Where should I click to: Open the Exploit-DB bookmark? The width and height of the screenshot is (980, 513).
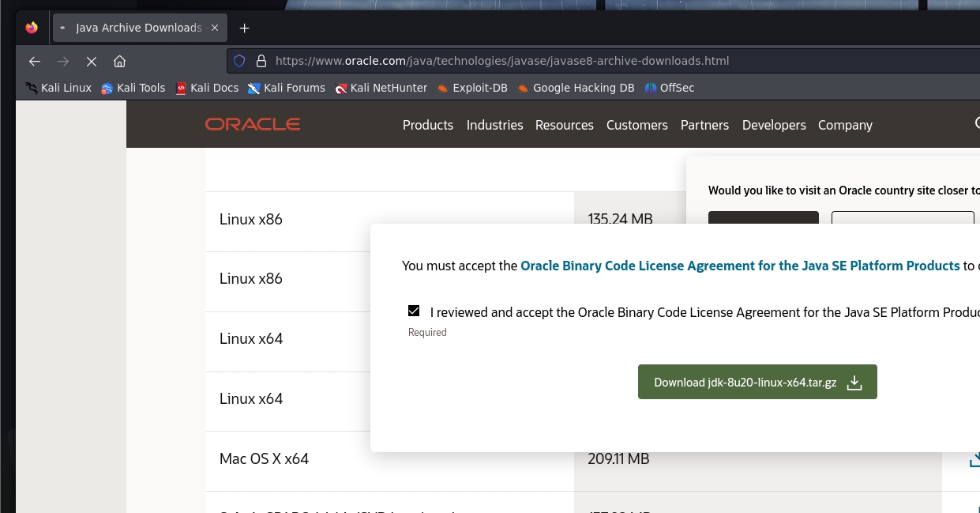(x=471, y=88)
